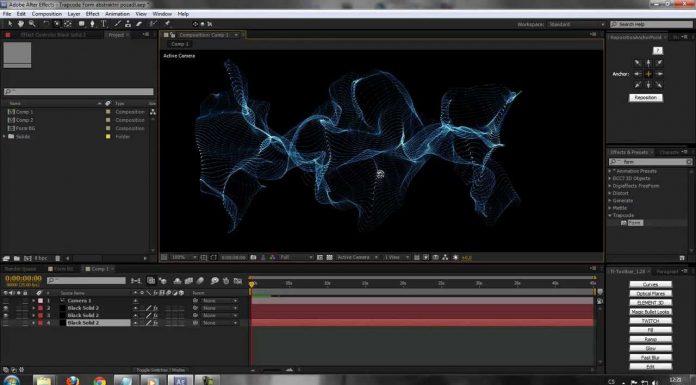
Task: Enable Frame Blending timeline icon
Action: pos(189,281)
